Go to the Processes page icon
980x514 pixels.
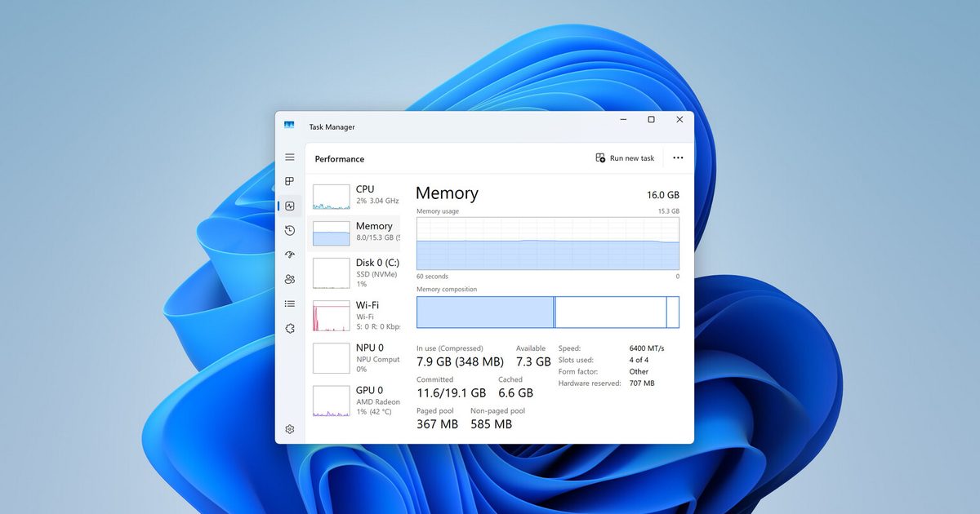(289, 181)
